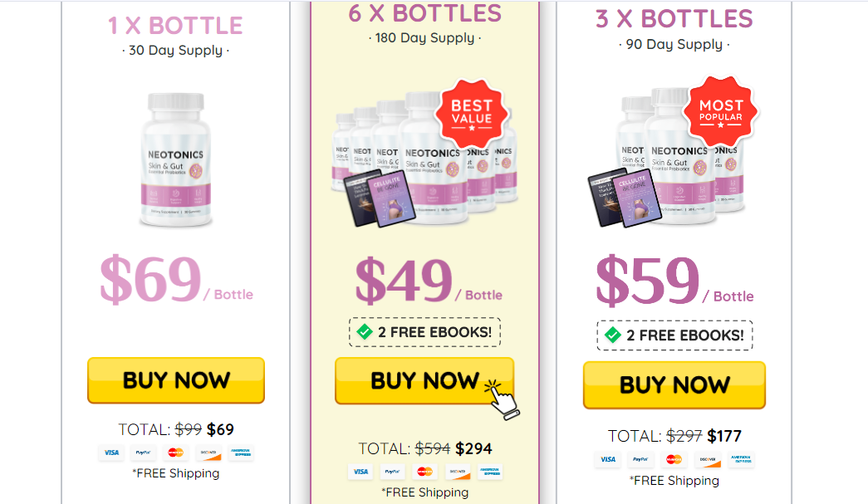Click the 6 X BOTTLES heading
The image size is (868, 504).
tap(424, 13)
